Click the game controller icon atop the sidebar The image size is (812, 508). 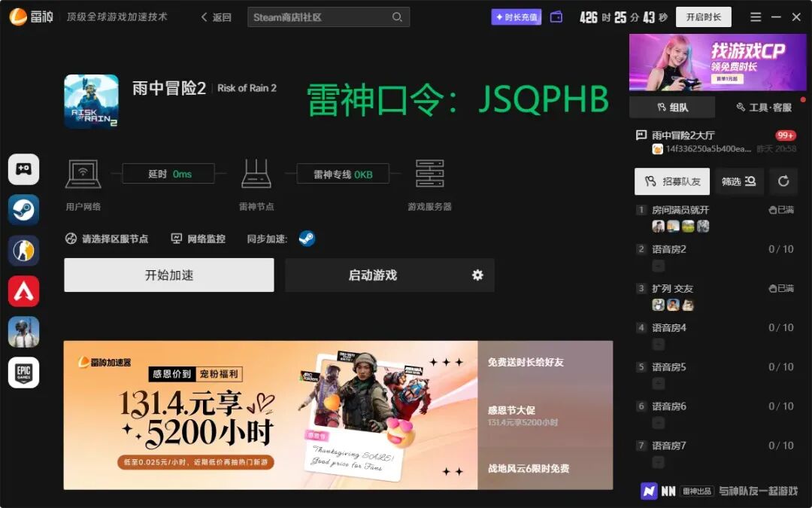23,169
